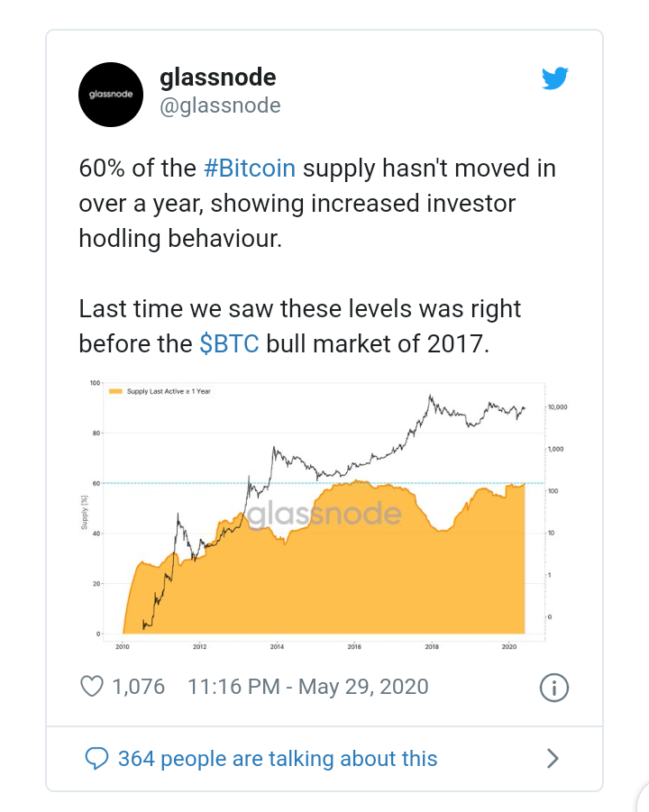
Task: Click the 10,000 price axis label
Action: pos(558,407)
